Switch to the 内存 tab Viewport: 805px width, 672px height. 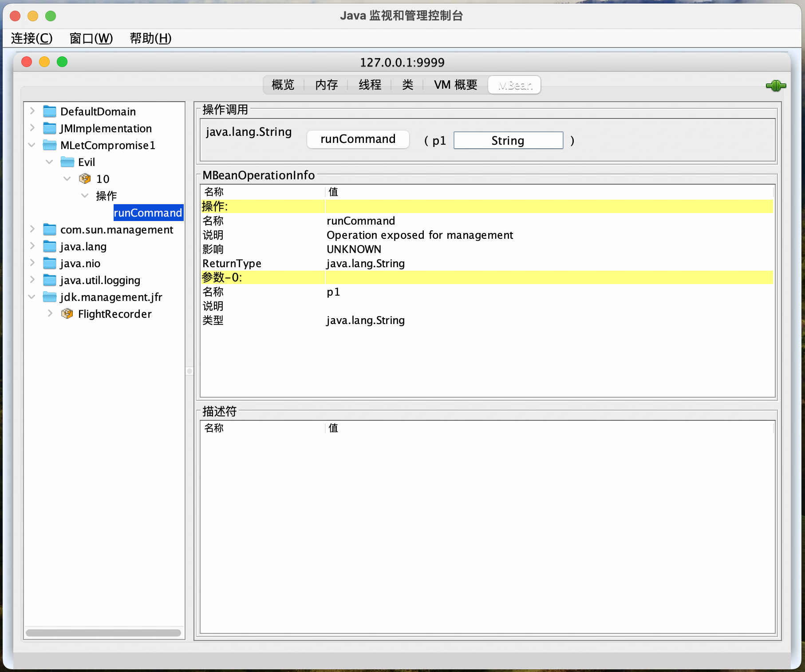pyautogui.click(x=327, y=85)
